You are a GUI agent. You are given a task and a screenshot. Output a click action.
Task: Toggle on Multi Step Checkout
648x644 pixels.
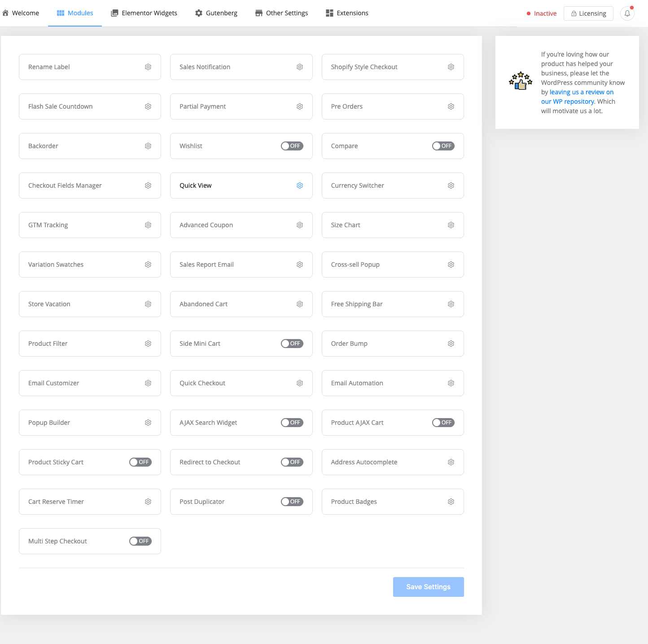[140, 541]
